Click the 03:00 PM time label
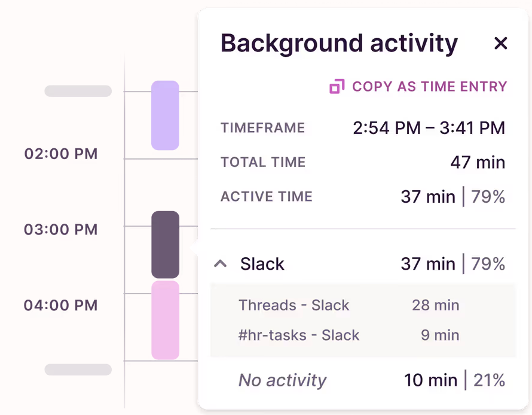Image resolution: width=532 pixels, height=415 pixels. (x=61, y=230)
